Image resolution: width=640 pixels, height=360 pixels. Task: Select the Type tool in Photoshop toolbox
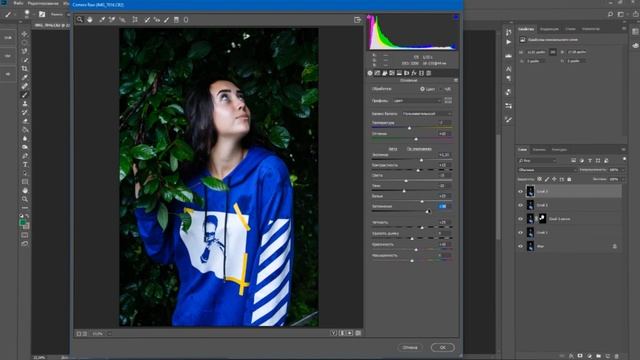pos(25,164)
